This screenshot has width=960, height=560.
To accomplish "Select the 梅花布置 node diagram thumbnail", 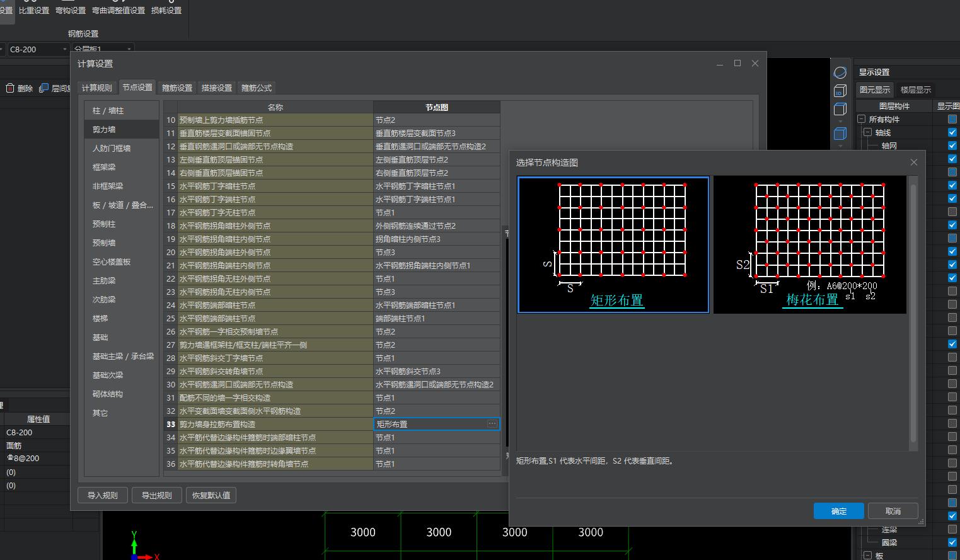I will point(810,244).
